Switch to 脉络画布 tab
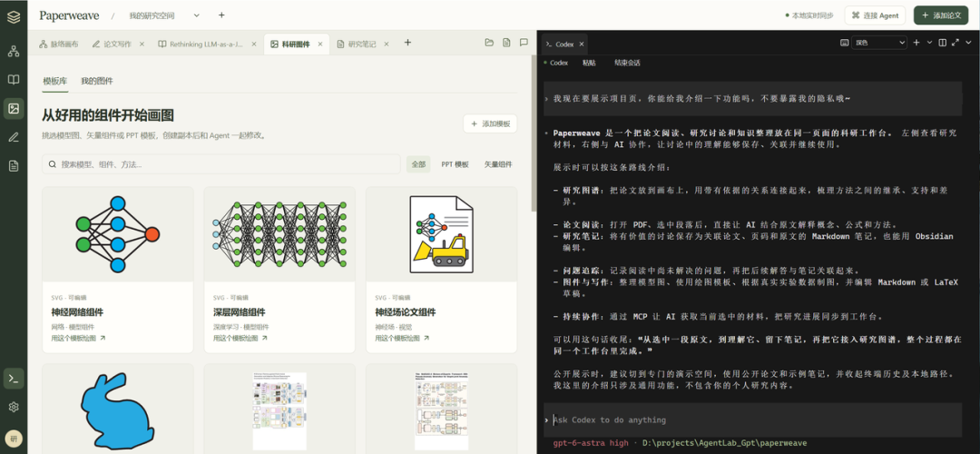The image size is (980, 454). click(x=59, y=44)
